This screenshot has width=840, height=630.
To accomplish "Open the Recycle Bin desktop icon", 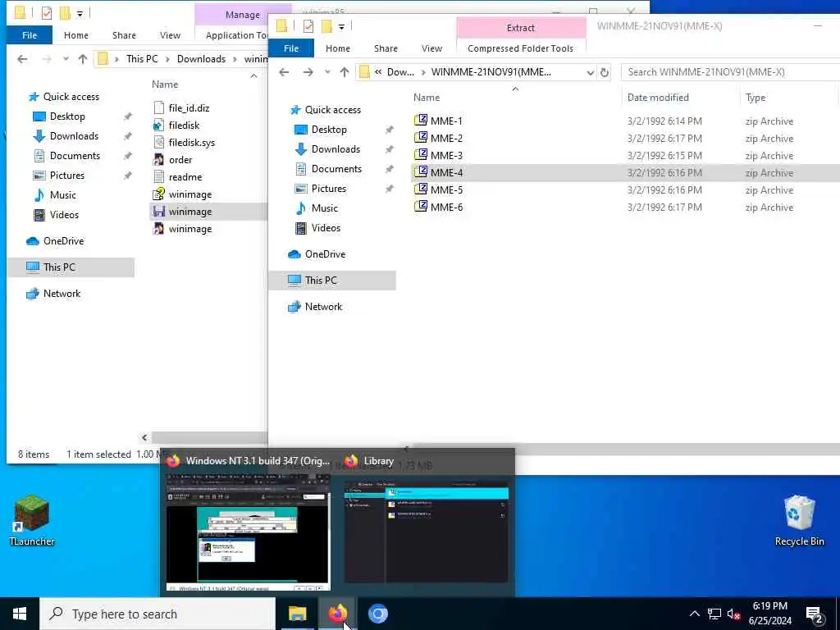I will click(799, 519).
